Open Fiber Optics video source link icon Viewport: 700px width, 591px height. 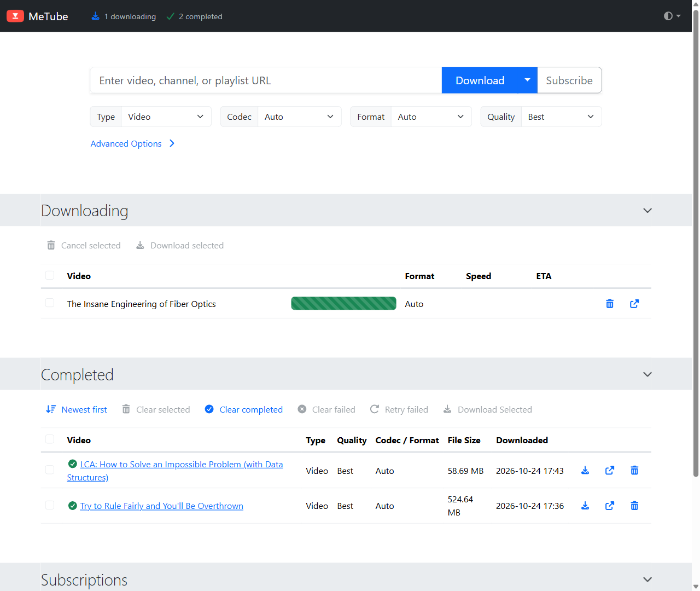(x=634, y=304)
